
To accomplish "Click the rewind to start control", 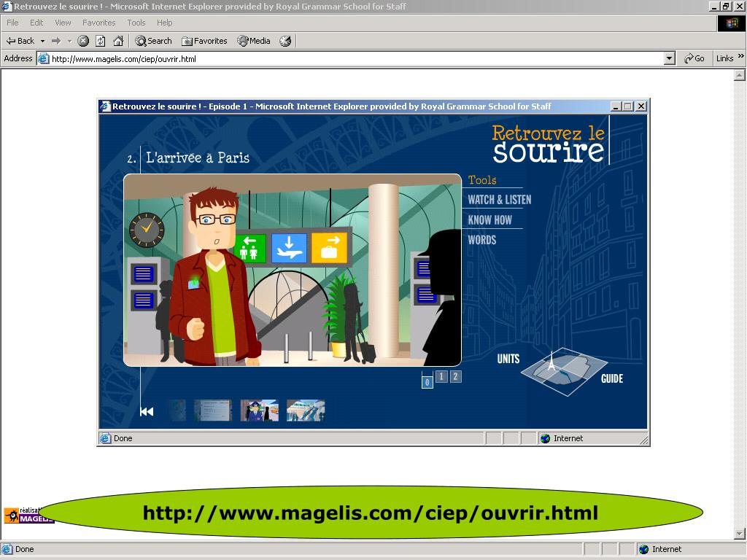I will (x=147, y=411).
